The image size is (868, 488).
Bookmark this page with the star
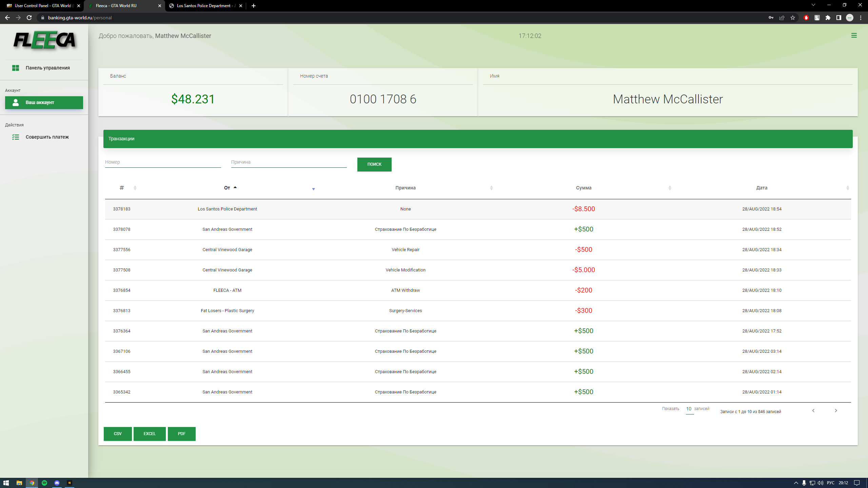click(x=793, y=18)
